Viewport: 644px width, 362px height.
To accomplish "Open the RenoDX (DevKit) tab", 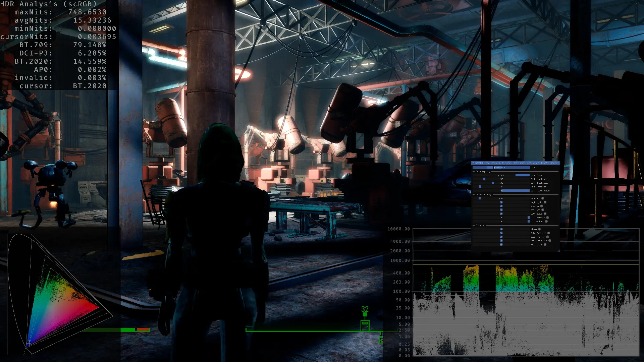I will [549, 163].
